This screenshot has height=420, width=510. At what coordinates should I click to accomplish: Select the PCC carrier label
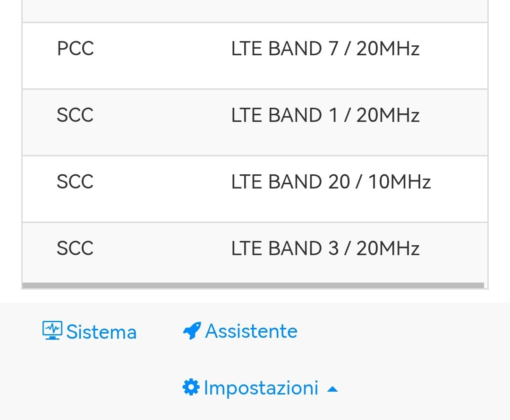click(x=75, y=49)
